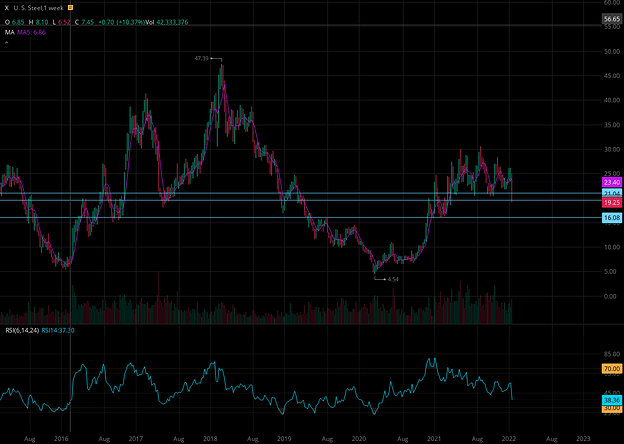Click the 2016 label on the time axis
Screen dimensions: 624x444
tap(61, 439)
